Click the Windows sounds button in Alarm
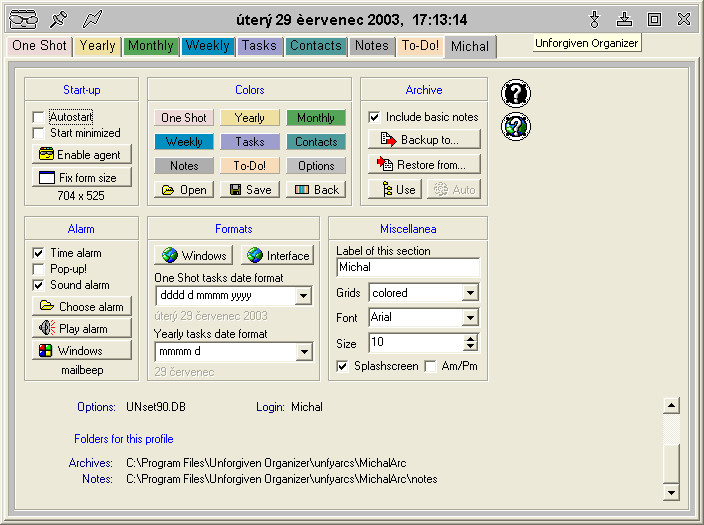This screenshot has height=525, width=704. [82, 350]
